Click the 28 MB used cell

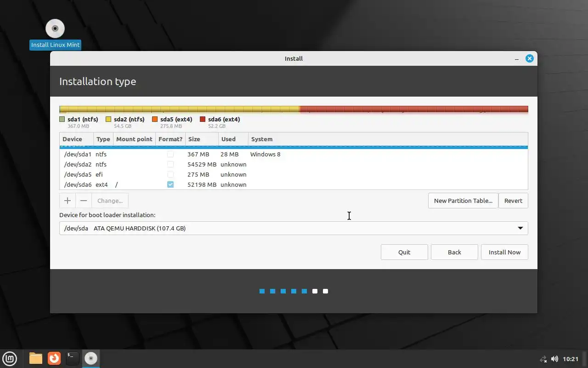pos(229,154)
